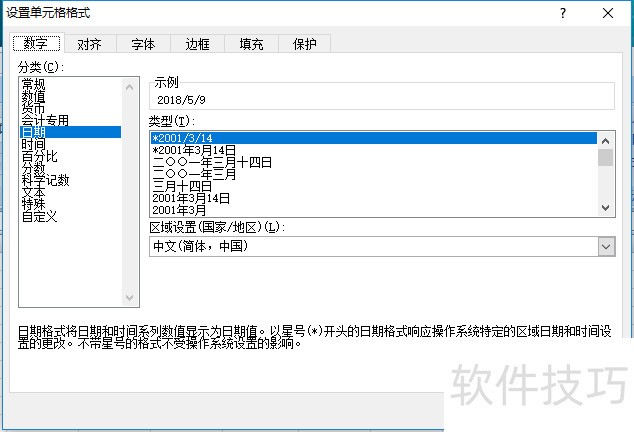Choose the 货币 category
634x432 pixels.
[71, 108]
